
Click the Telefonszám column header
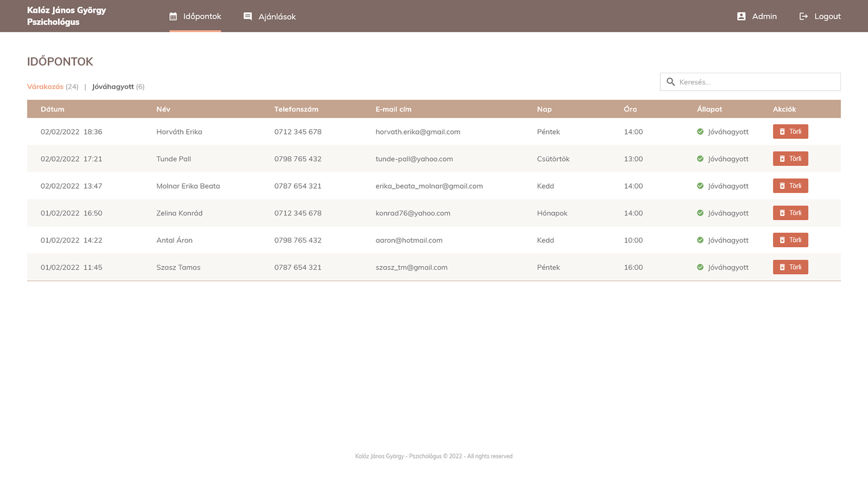coord(296,109)
